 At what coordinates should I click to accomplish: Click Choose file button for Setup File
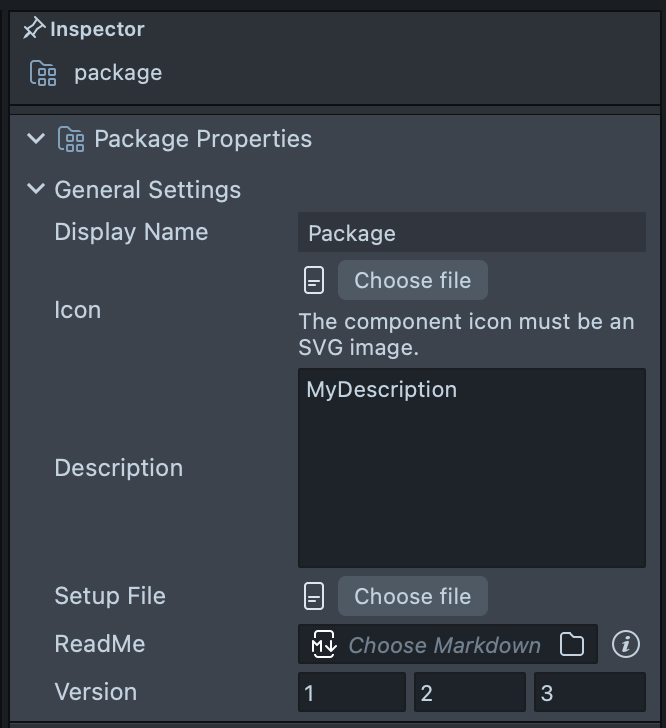click(412, 597)
